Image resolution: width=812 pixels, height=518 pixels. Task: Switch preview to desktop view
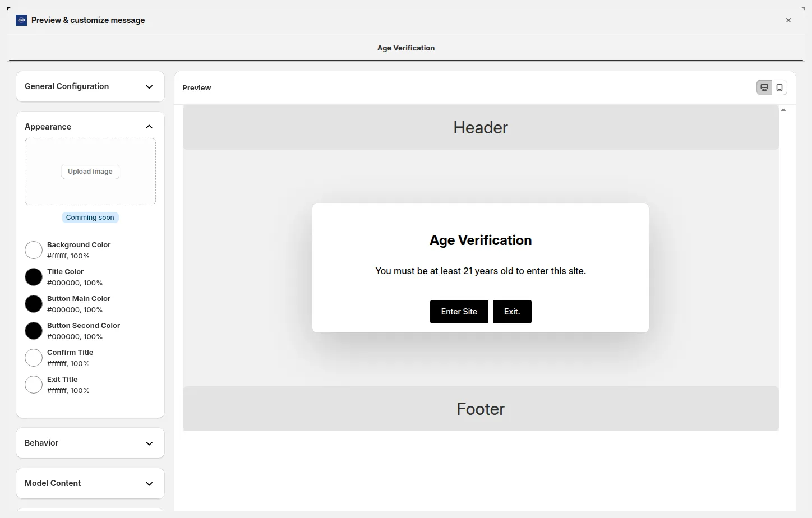click(764, 87)
